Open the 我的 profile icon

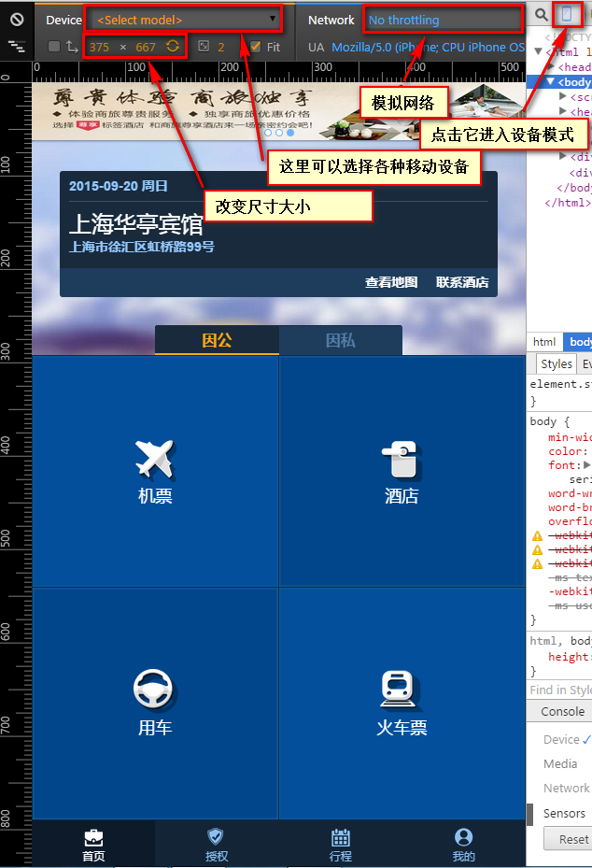(464, 837)
